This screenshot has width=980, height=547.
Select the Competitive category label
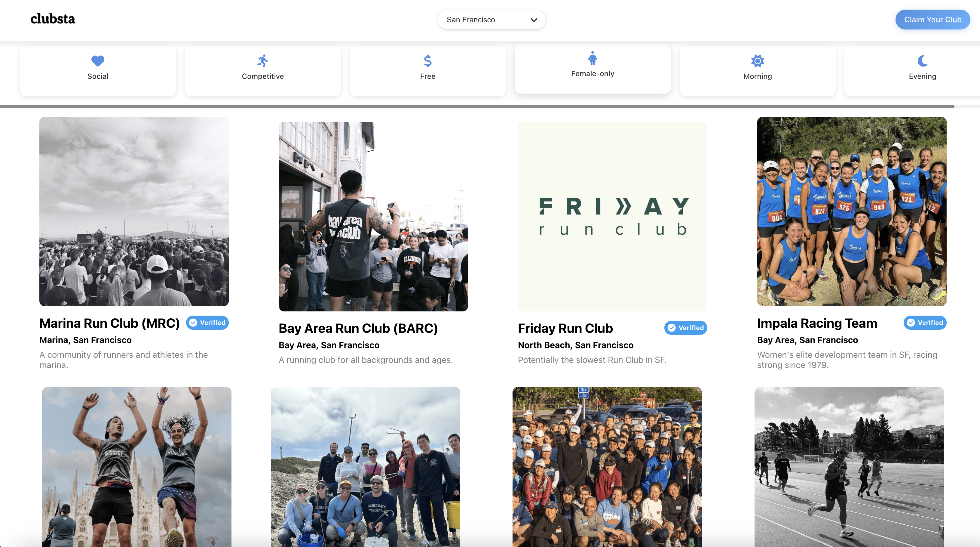tap(262, 76)
